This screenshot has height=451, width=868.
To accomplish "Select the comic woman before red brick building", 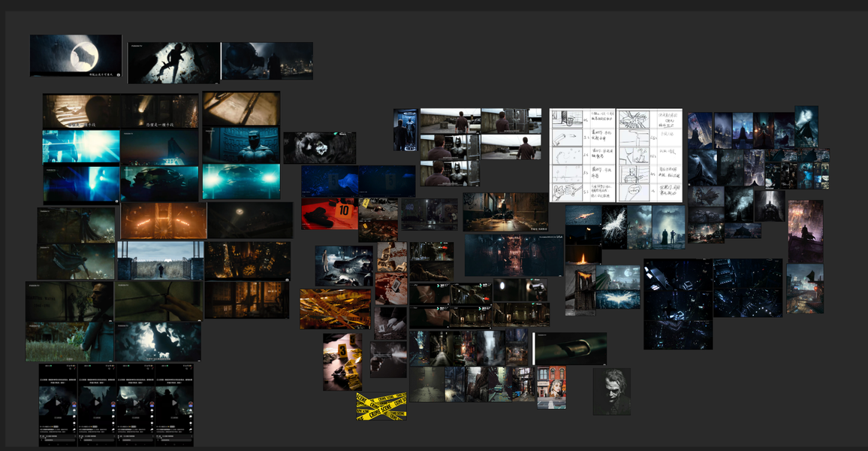I will click(551, 387).
